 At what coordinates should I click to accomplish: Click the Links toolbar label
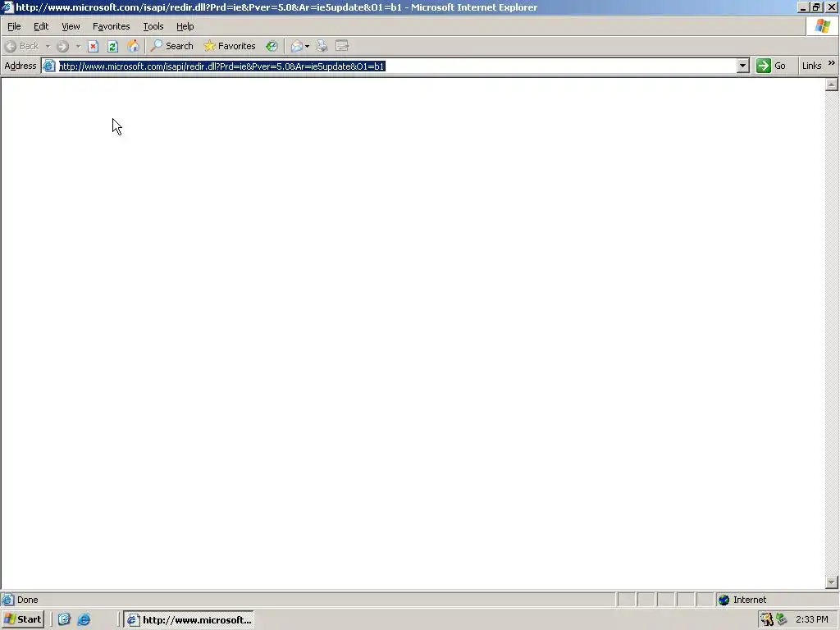click(811, 66)
